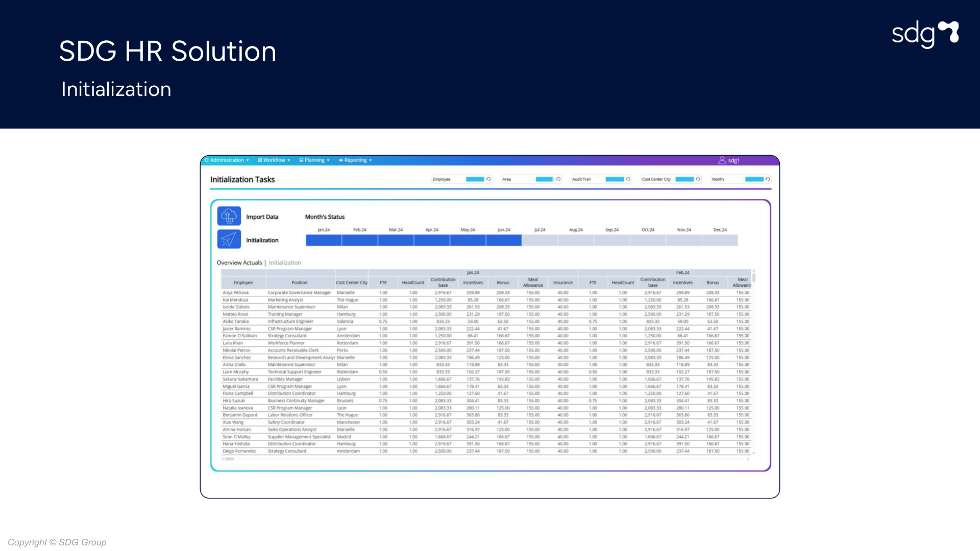
Task: Click the Import Data cloud upload icon
Action: pos(229,216)
